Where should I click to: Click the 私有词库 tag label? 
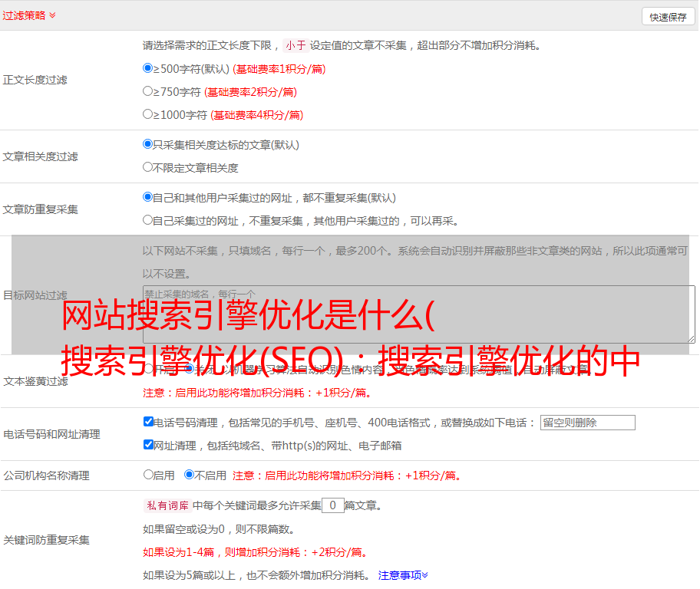point(167,505)
